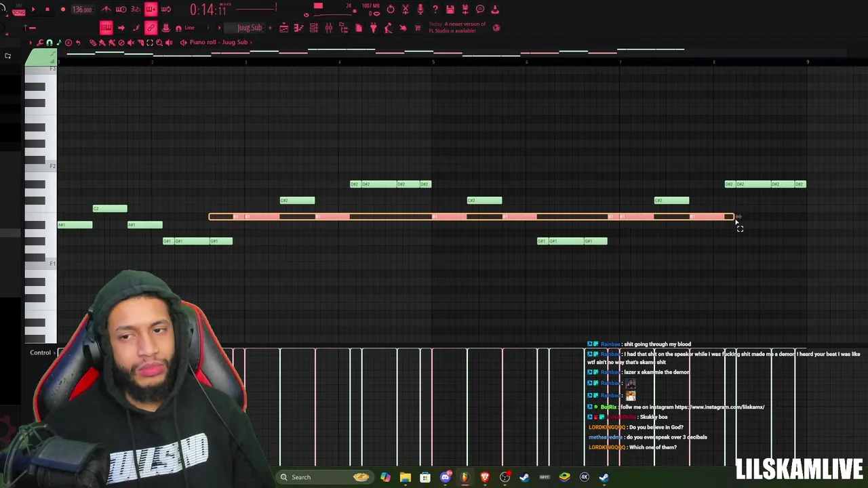Click the tempo tapper icon
This screenshot has height=488, width=868.
(388, 28)
